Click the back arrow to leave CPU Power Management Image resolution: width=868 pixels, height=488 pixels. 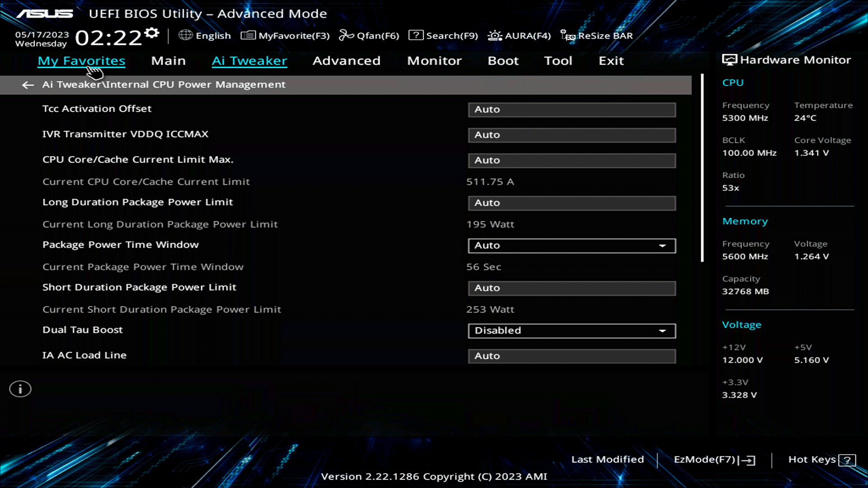click(x=28, y=85)
